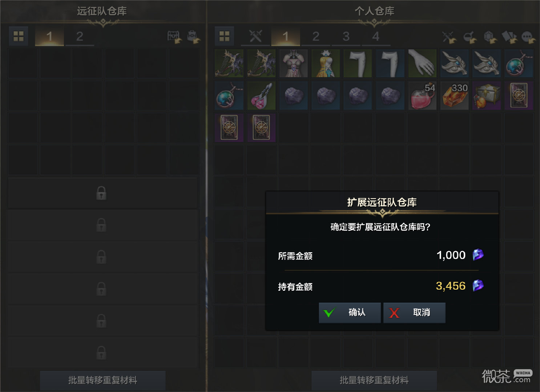The image size is (540, 392).
Task: Click the pink lute instrument item
Action: tap(261, 96)
